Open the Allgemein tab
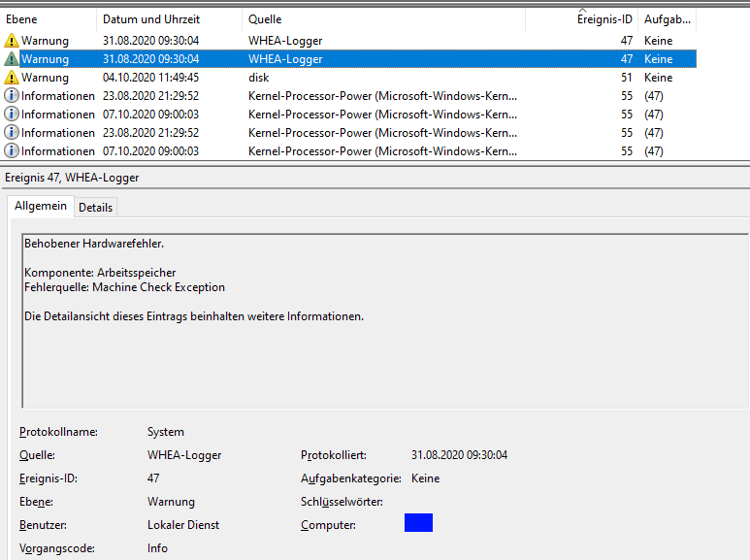 click(x=41, y=206)
